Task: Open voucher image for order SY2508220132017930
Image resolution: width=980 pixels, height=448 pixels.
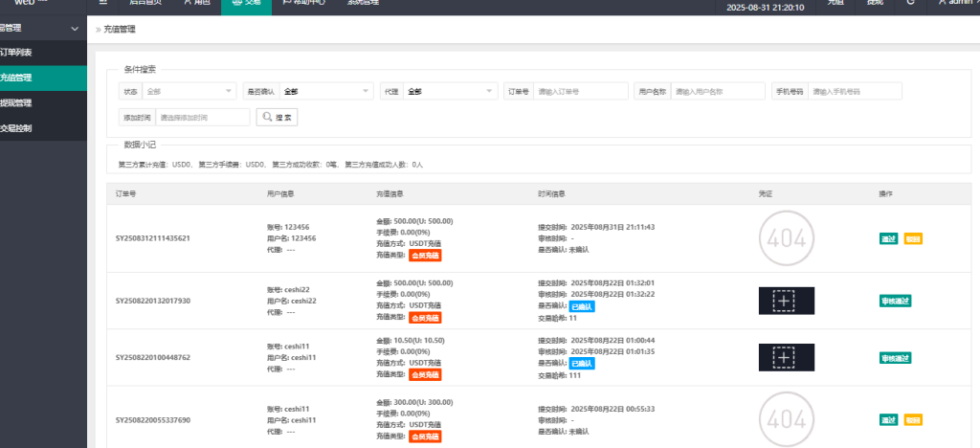Action: [x=786, y=301]
